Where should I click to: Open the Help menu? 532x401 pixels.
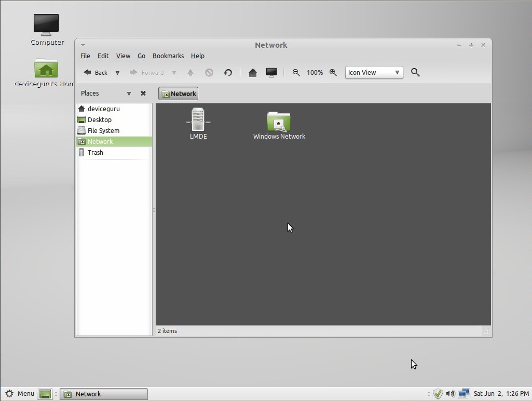tap(197, 56)
